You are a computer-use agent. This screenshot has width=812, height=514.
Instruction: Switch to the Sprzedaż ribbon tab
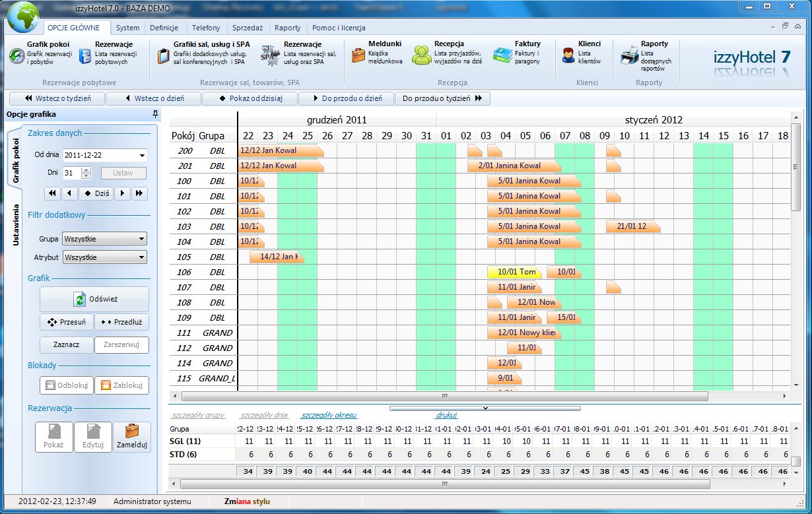coord(247,28)
